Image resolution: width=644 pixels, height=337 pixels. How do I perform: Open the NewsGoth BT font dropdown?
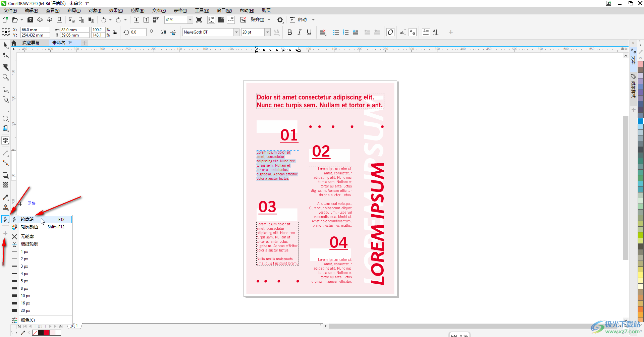click(x=236, y=32)
